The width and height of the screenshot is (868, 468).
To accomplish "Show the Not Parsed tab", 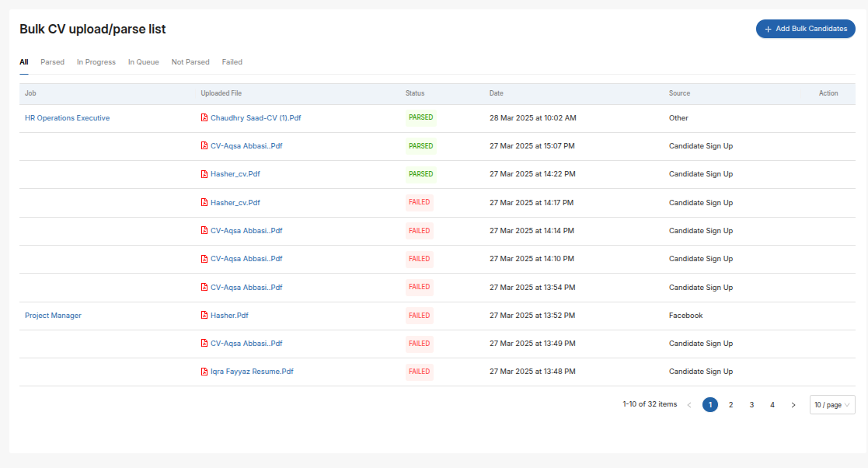I will [190, 62].
